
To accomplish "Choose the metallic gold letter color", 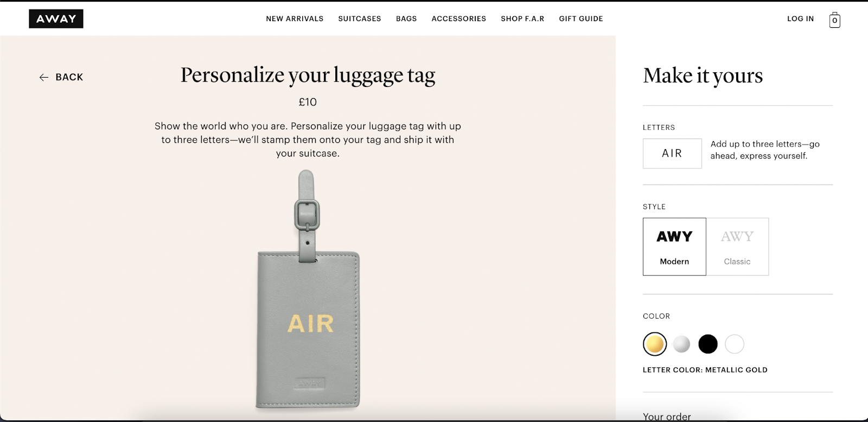I will tap(655, 344).
